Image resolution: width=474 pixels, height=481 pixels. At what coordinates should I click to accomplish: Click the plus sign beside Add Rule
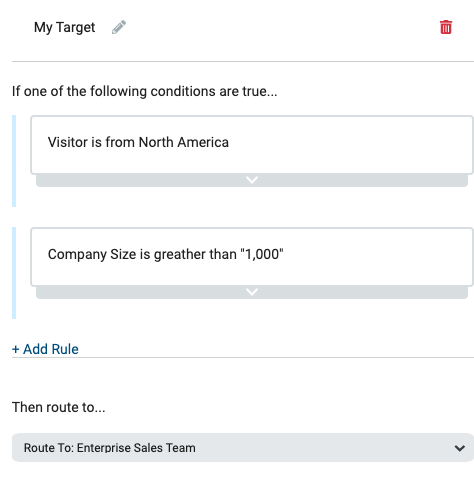[x=15, y=349]
